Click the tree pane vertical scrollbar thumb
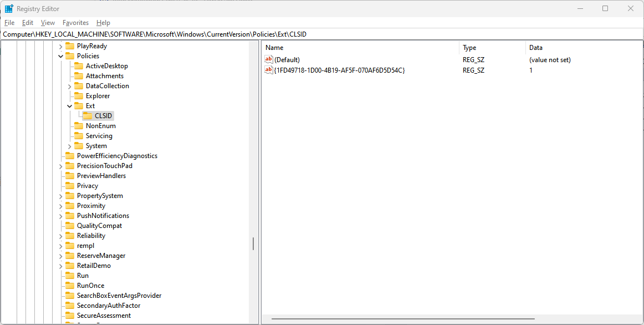 (253, 244)
